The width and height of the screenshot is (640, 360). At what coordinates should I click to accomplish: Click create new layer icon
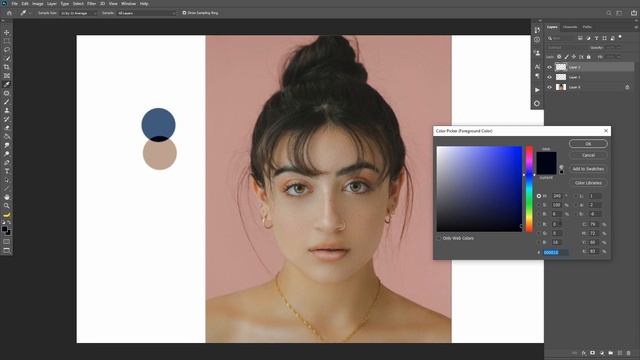pos(620,353)
